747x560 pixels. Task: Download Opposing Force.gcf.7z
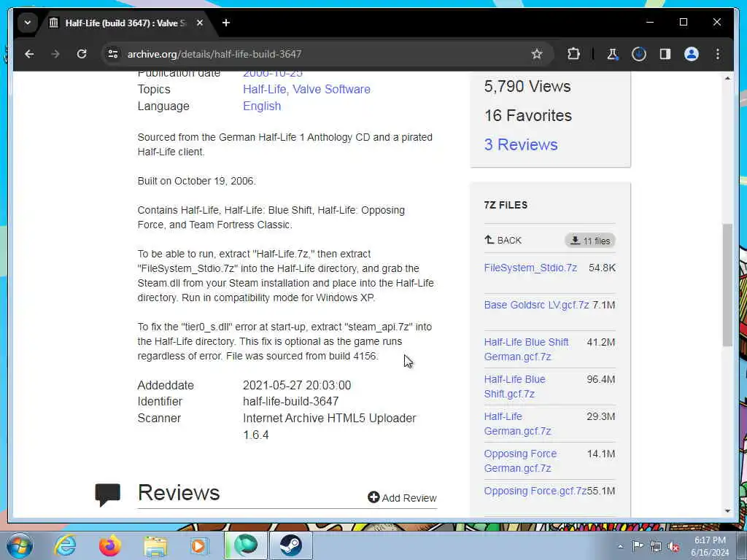(x=535, y=491)
